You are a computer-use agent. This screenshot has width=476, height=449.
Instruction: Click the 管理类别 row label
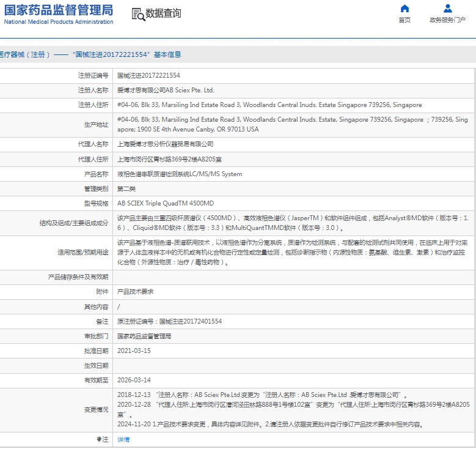[x=96, y=189]
